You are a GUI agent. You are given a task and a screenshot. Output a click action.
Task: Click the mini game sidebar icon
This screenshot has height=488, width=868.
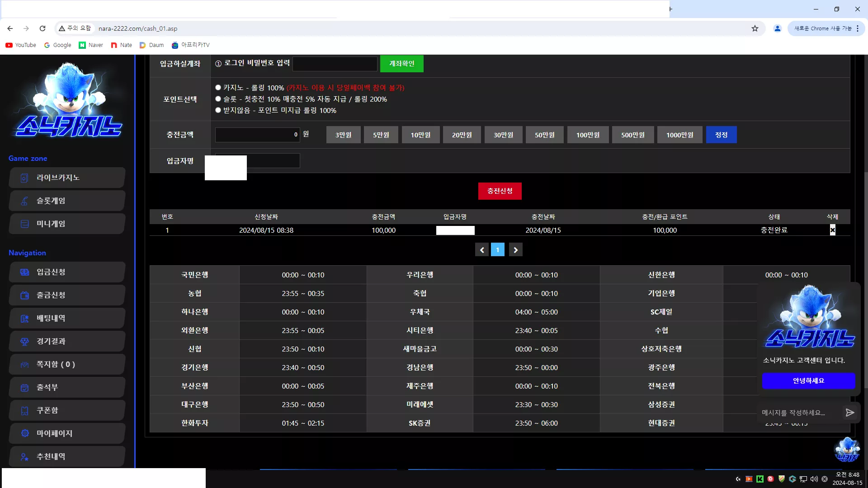[x=24, y=224]
